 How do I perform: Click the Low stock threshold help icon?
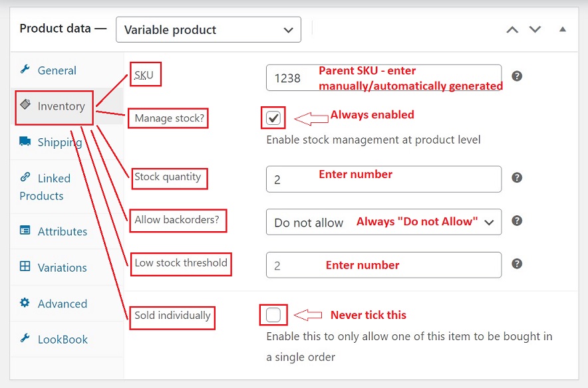(517, 264)
